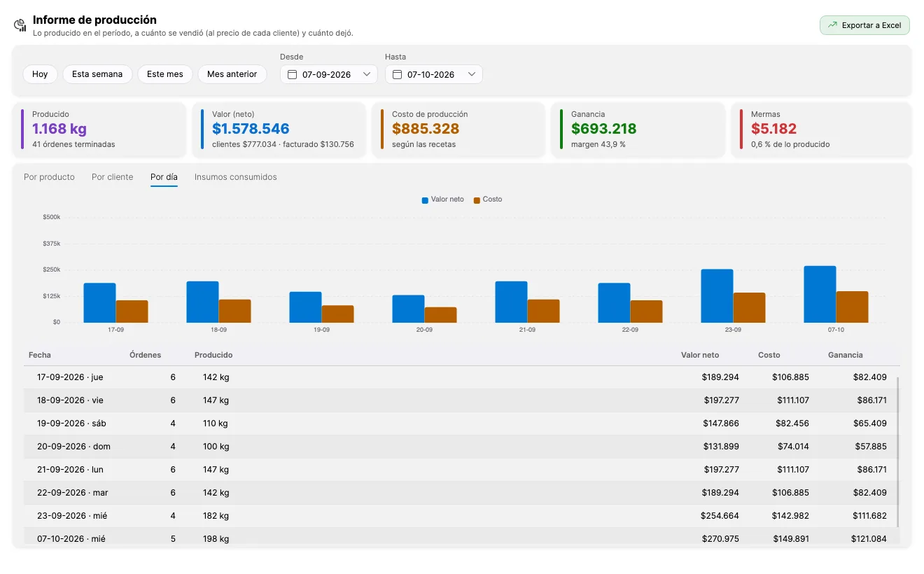Screen dimensions: 924x574
Task: Click the table's vertical scrollbar
Action: (x=897, y=452)
